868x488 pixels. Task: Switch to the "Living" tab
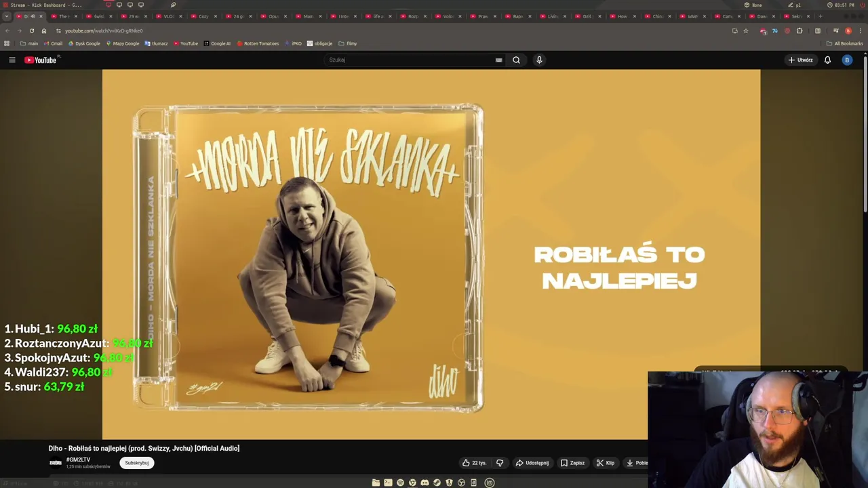click(x=553, y=16)
